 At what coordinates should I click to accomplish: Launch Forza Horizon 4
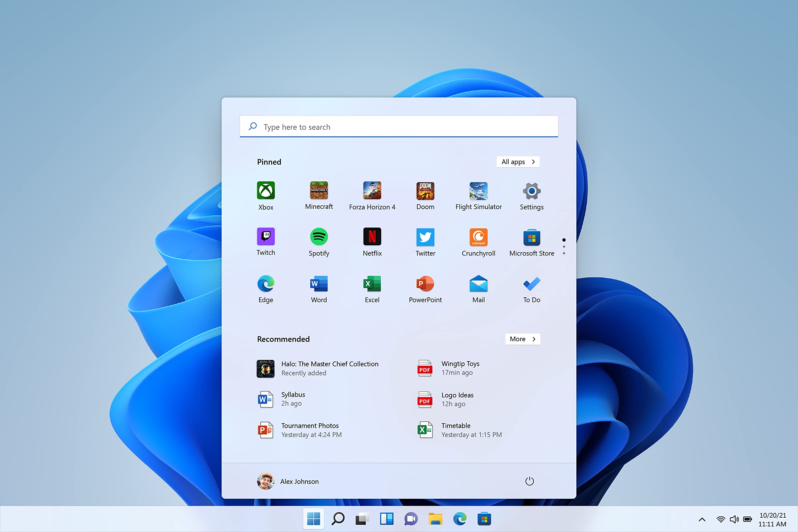click(x=372, y=191)
